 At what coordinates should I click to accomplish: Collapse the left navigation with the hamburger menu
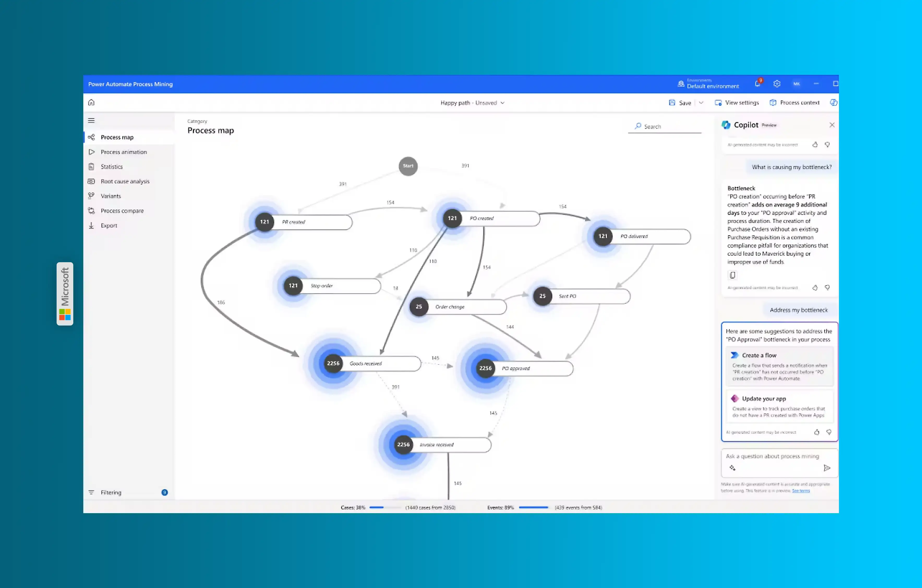91,120
